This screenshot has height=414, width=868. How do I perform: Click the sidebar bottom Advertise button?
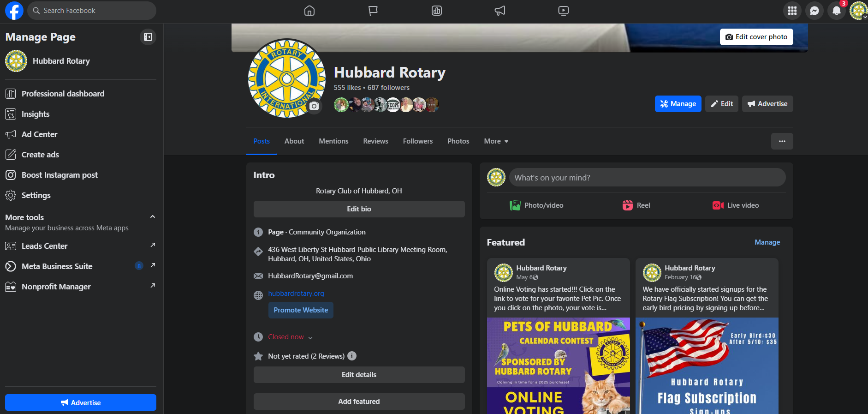[81, 402]
